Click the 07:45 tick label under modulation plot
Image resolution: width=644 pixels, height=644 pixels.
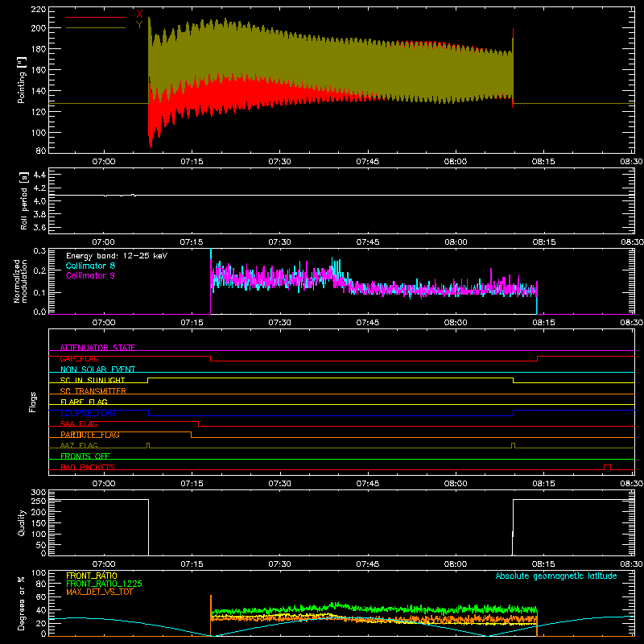[x=368, y=323]
